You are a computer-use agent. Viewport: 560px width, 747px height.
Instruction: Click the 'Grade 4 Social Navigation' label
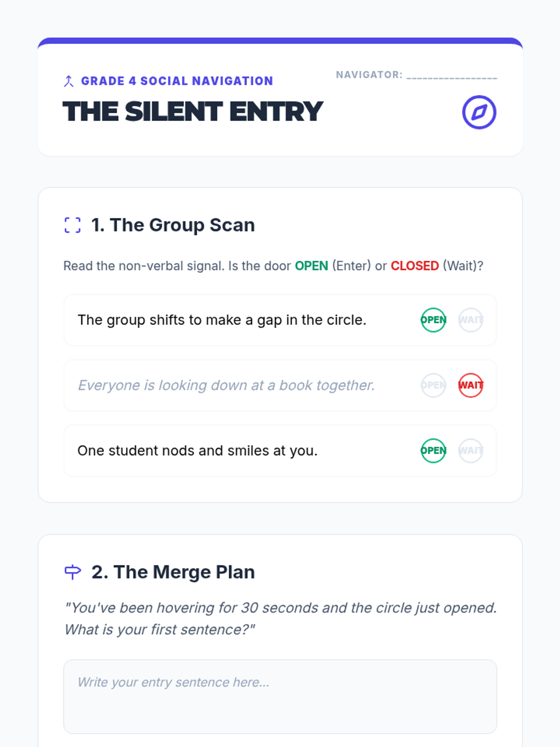coord(177,81)
